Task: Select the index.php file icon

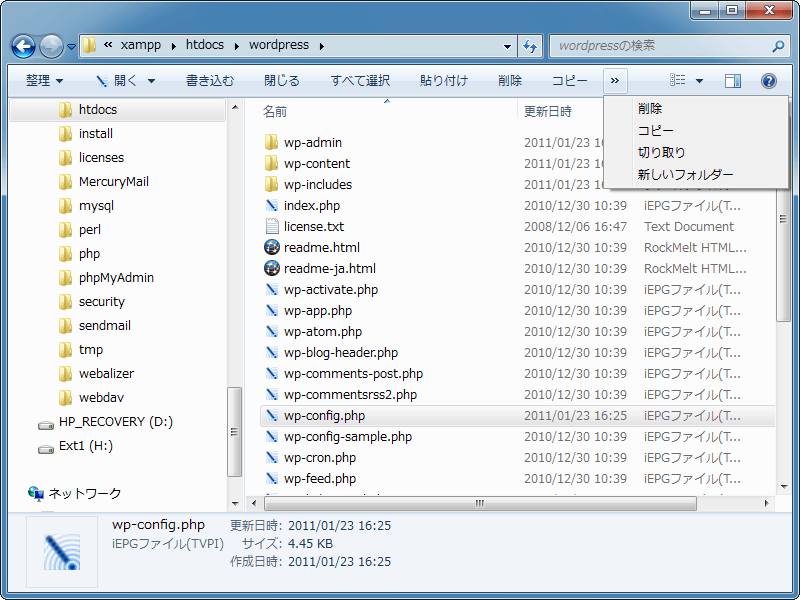Action: [271, 206]
